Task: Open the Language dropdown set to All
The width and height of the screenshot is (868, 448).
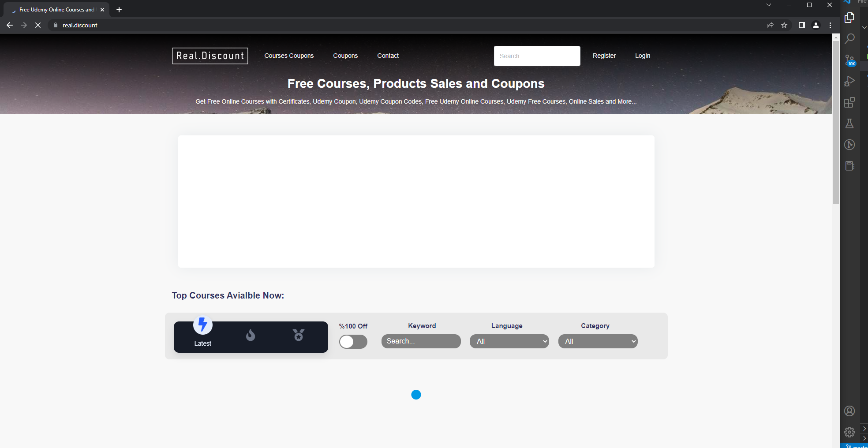Action: (509, 341)
